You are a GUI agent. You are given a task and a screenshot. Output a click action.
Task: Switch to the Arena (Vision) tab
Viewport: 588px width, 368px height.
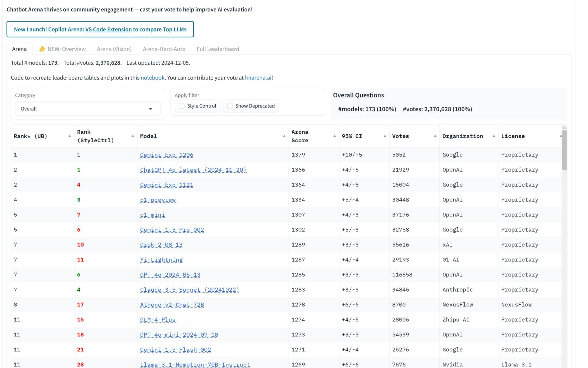[x=114, y=49]
